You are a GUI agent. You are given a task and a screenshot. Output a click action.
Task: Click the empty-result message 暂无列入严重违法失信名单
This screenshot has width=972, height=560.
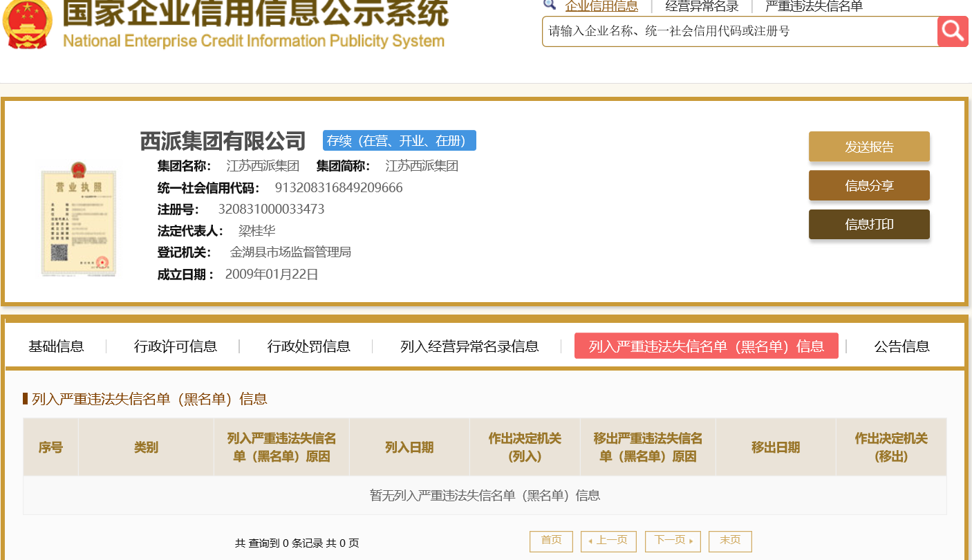point(485,496)
